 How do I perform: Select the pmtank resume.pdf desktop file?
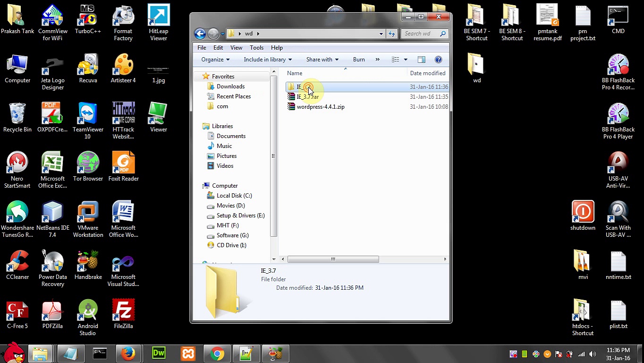point(548,23)
